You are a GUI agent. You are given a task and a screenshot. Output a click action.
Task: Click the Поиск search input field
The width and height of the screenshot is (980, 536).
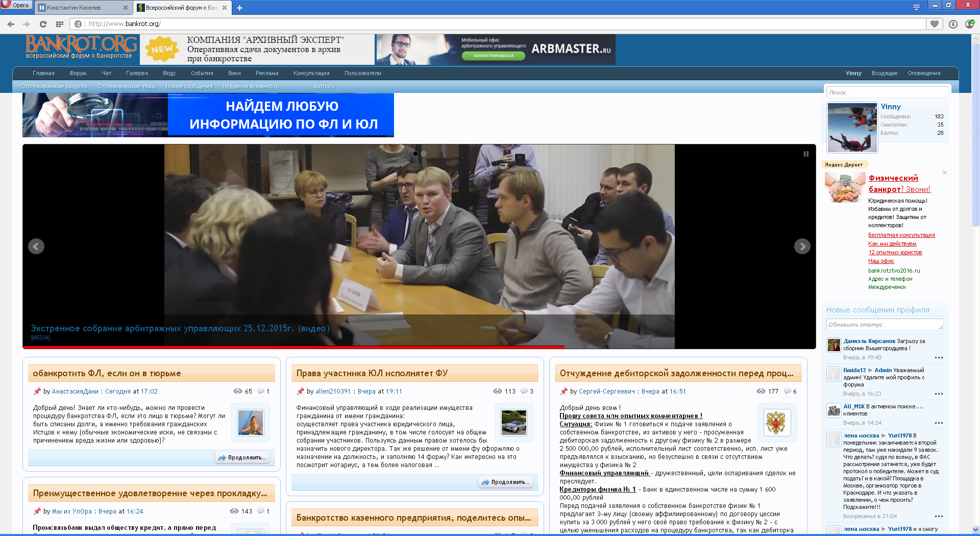point(887,92)
